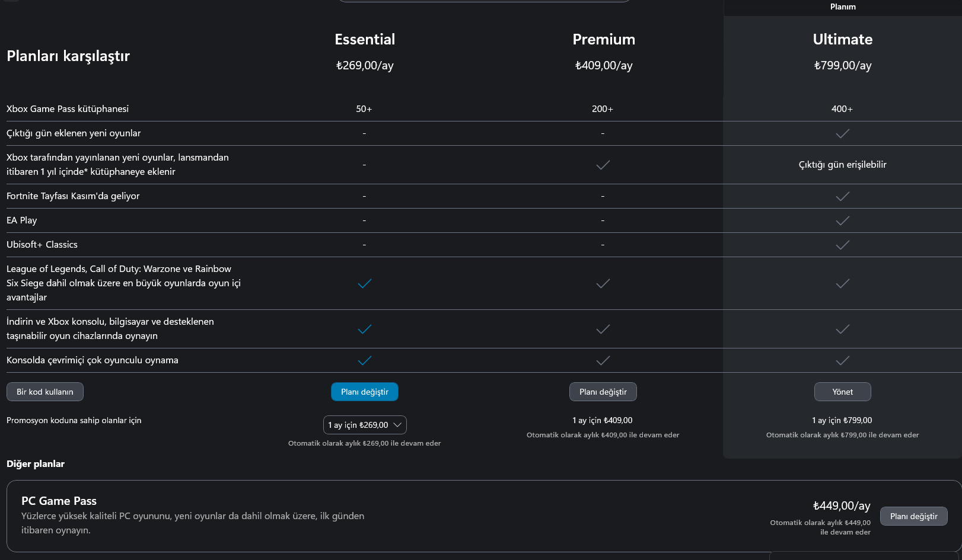Click the 'Planları karşılaştır' heading
This screenshot has height=560, width=962.
68,56
